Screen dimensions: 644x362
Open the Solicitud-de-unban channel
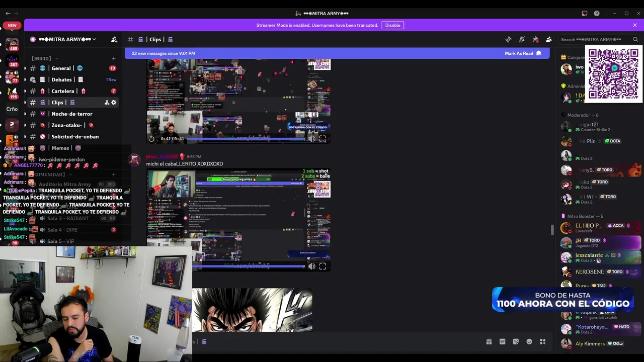pos(72,137)
